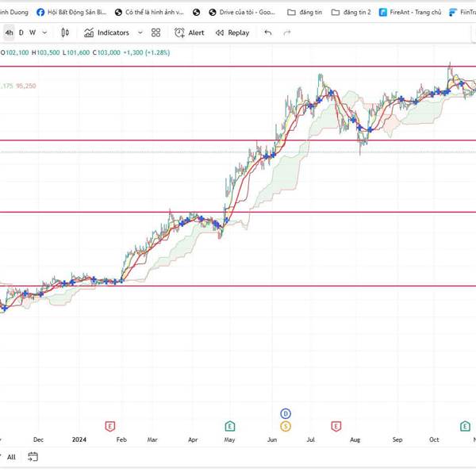Image resolution: width=476 pixels, height=476 pixels.
Task: Select the topmost pink horizontal line
Action: click(x=238, y=66)
